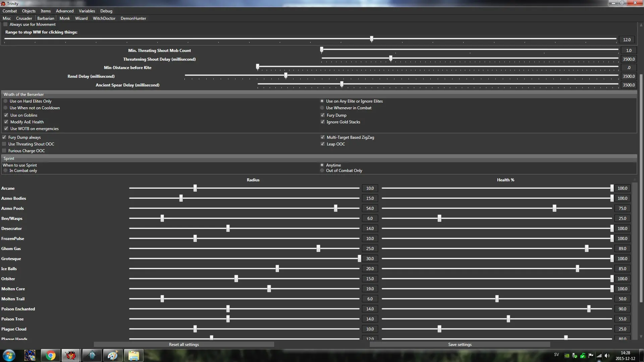This screenshot has height=362, width=644.
Task: Click Reset all settings button
Action: tap(184, 345)
